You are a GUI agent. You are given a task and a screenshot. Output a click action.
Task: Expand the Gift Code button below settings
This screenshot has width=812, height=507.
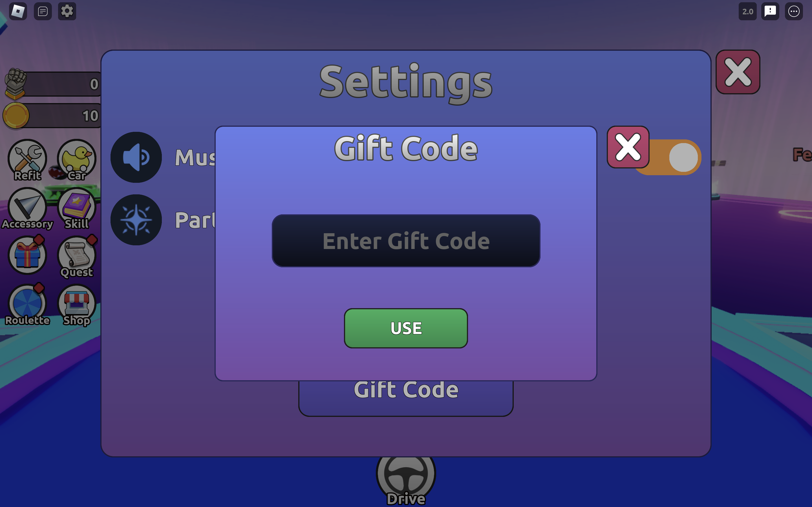pos(406,388)
